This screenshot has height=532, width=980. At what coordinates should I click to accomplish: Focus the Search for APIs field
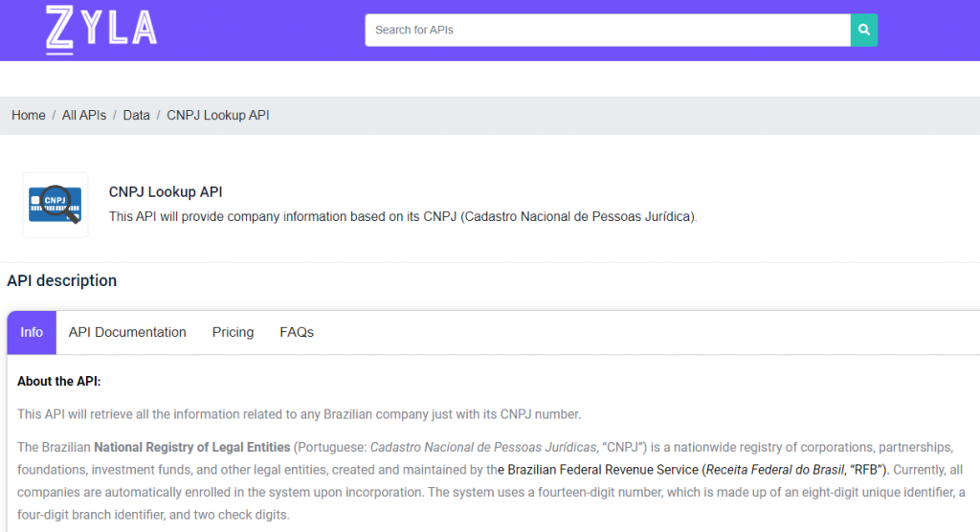(x=608, y=30)
